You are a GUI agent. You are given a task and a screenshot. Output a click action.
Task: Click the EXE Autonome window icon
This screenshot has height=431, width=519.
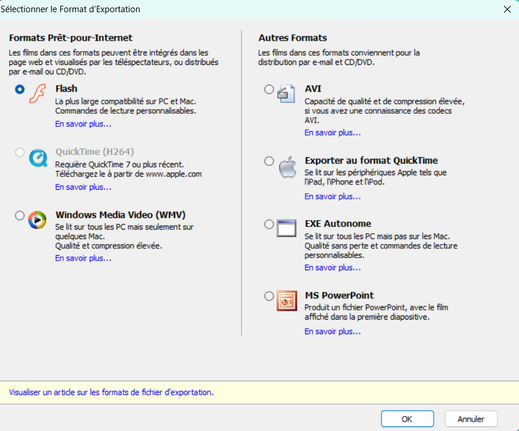(x=286, y=228)
